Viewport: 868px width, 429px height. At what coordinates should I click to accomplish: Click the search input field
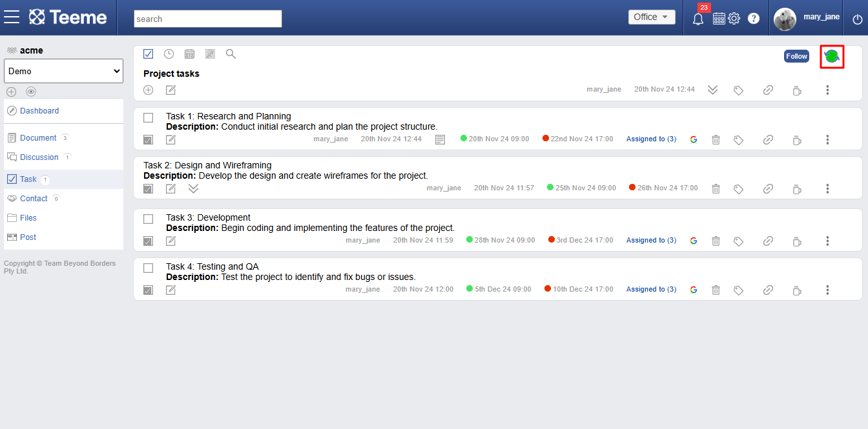208,19
